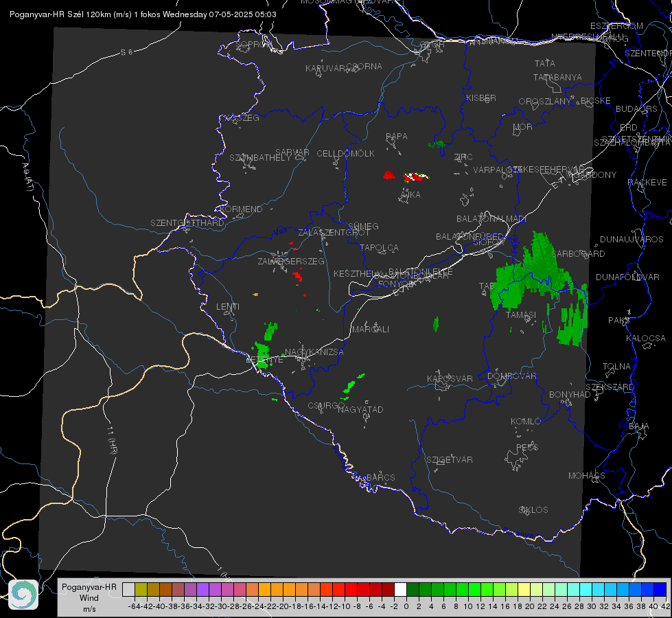Click the KALOCSA label
The width and height of the screenshot is (672, 618).
coord(646,339)
